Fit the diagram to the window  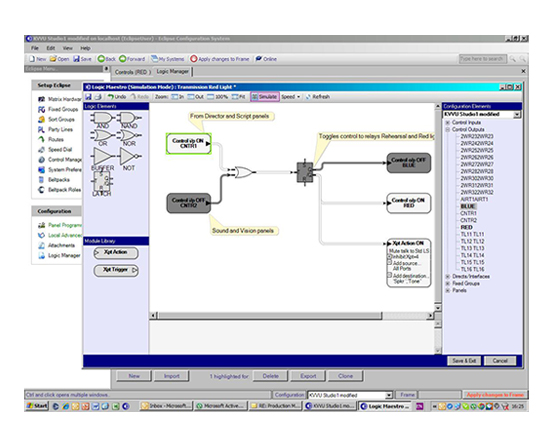click(238, 97)
